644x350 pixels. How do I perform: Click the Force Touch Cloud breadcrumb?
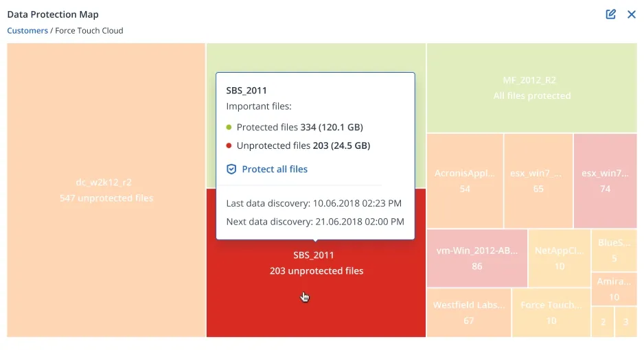pyautogui.click(x=89, y=31)
